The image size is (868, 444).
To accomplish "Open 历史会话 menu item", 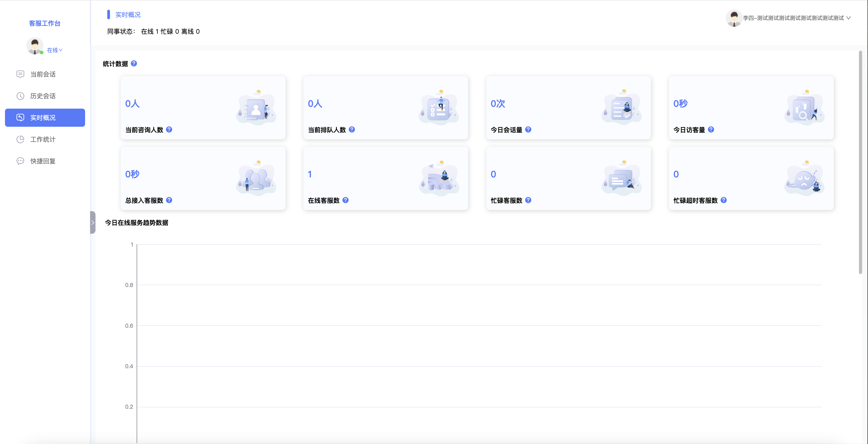I will click(45, 96).
